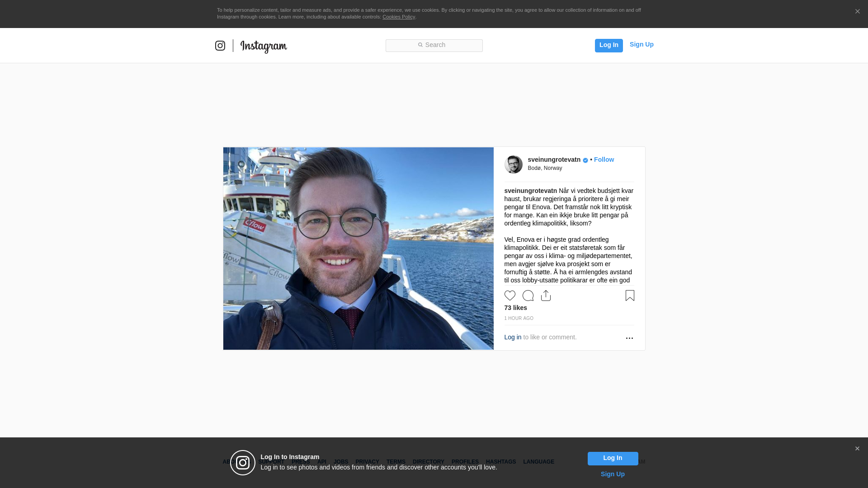868x488 pixels.
Task: Click the 1 HOUR AGO timestamp
Action: 519,319
